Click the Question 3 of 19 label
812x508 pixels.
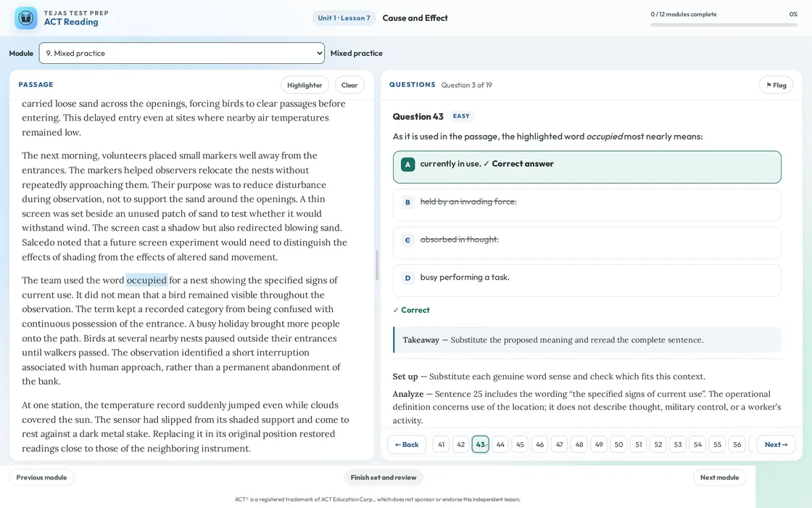pos(466,85)
